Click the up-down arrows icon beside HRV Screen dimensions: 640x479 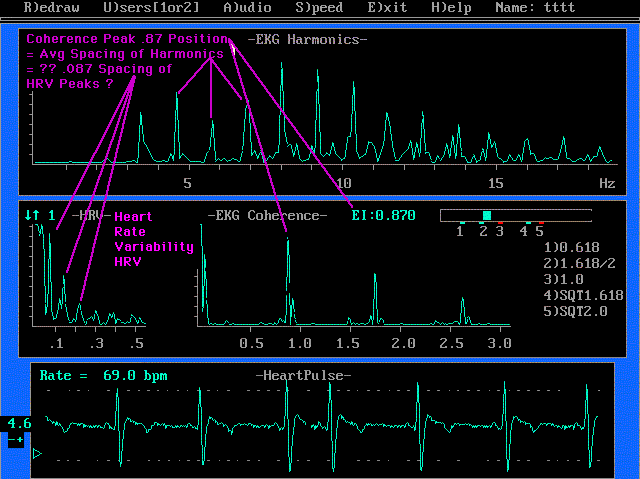coord(32,215)
